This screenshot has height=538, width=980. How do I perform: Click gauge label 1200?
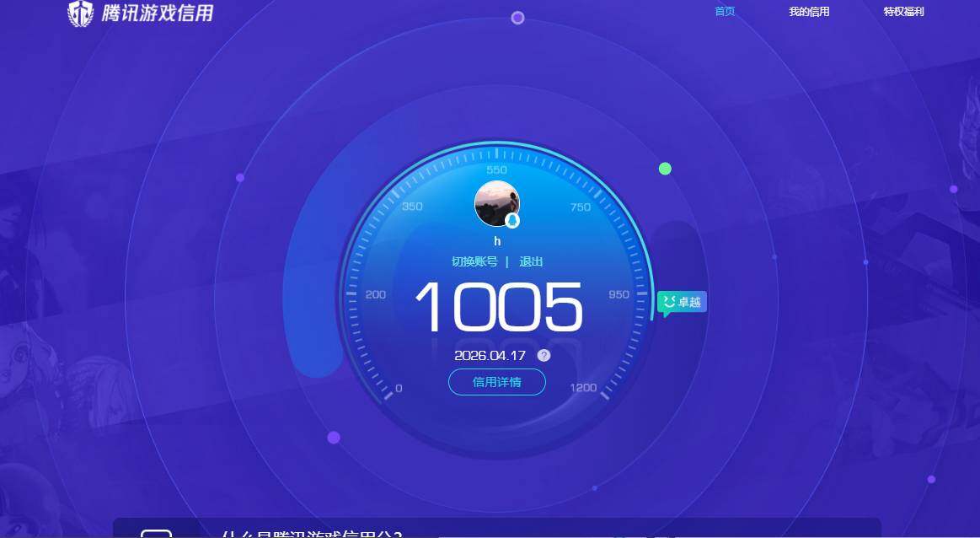tap(583, 388)
